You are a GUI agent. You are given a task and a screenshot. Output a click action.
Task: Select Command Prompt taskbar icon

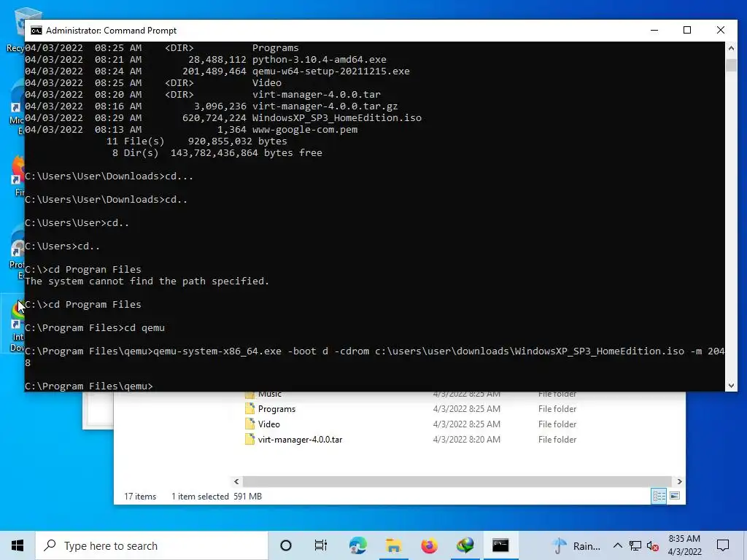500,545
